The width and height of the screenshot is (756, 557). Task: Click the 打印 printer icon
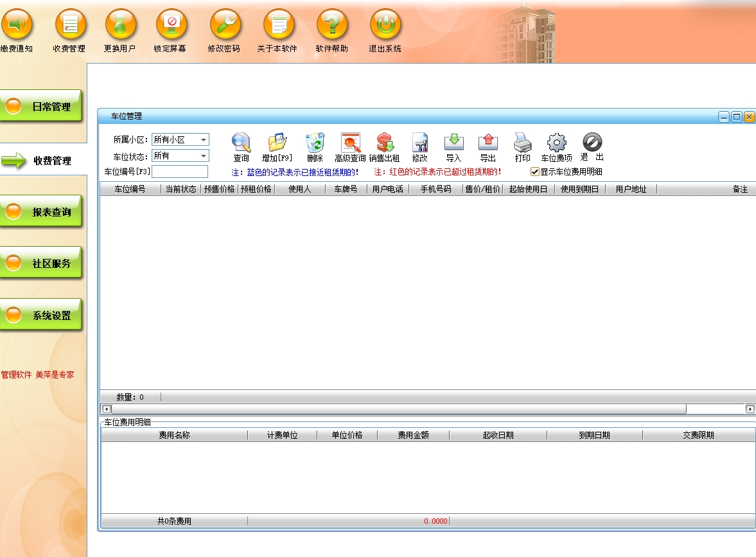(522, 143)
